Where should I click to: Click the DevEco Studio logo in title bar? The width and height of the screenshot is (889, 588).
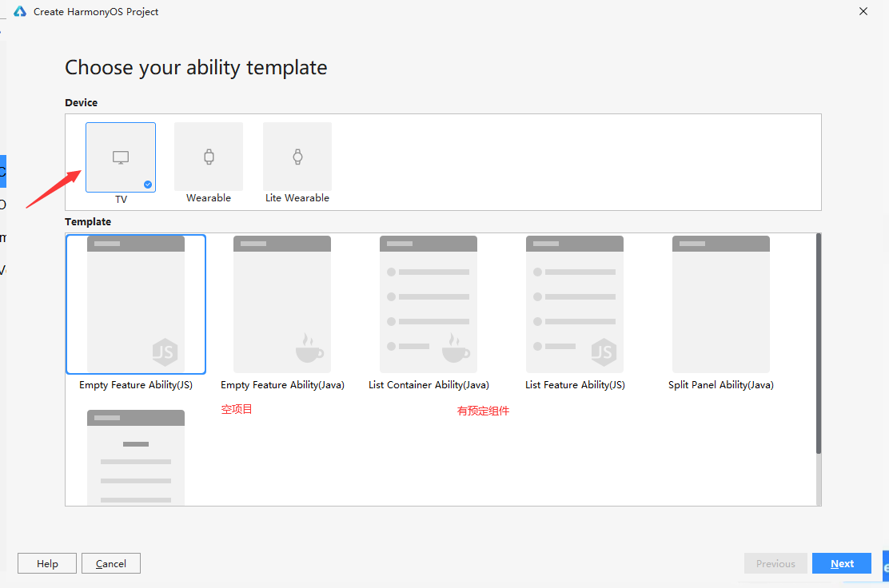(x=21, y=11)
